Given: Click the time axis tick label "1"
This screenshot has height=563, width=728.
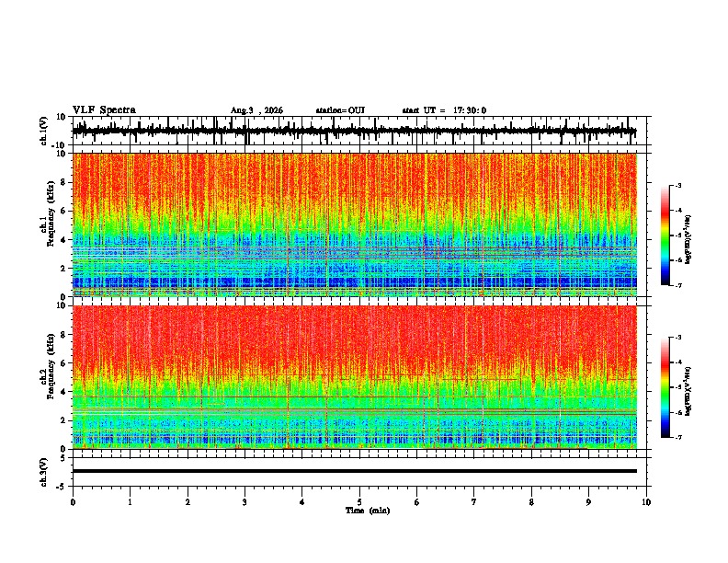Looking at the screenshot, I should (130, 502).
